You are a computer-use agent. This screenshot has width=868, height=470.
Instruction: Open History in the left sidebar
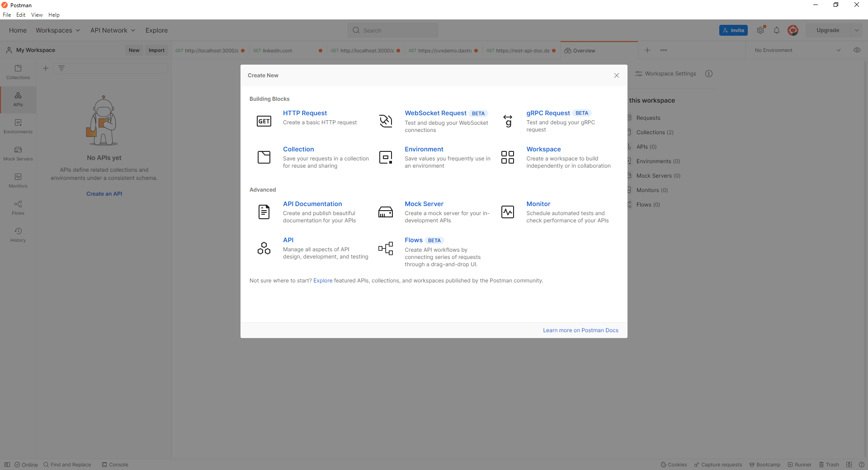pos(18,235)
